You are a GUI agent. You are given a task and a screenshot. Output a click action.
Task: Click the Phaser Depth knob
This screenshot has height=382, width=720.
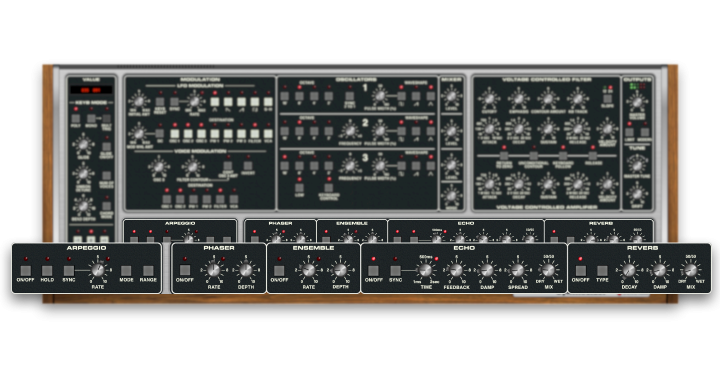click(246, 270)
